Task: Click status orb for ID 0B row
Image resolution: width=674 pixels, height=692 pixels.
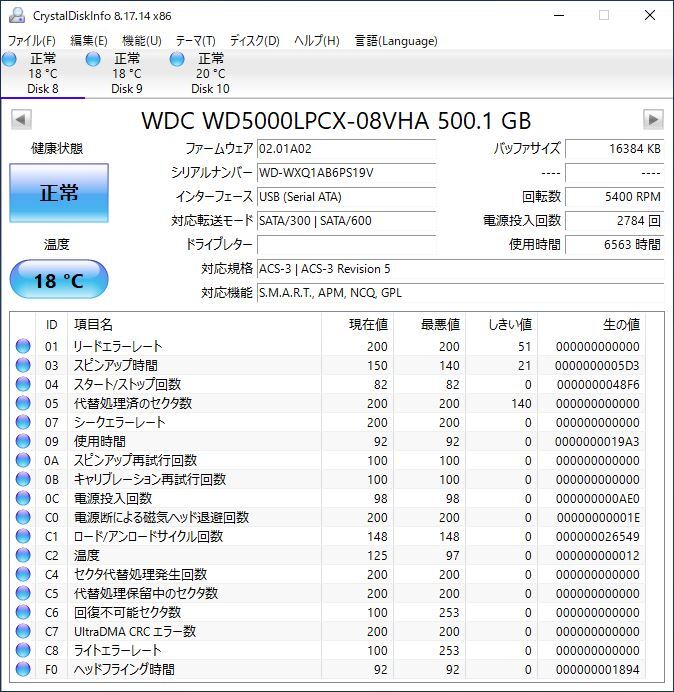Action: coord(23,479)
